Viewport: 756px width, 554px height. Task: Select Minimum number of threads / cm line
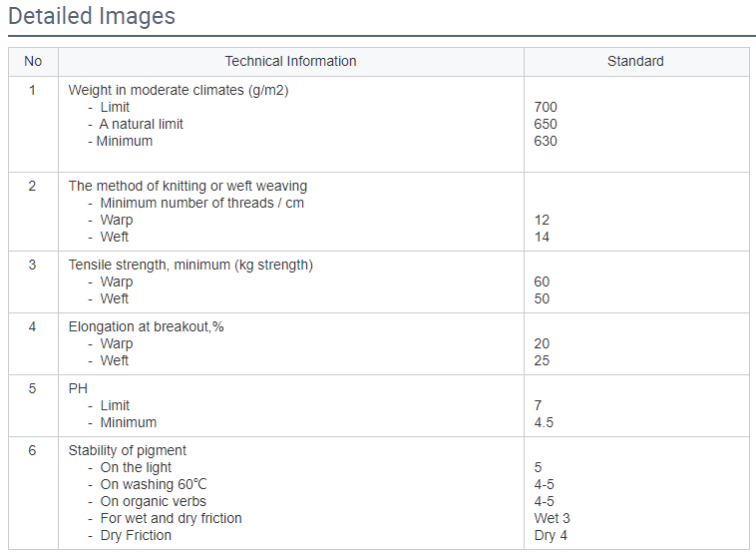[201, 203]
